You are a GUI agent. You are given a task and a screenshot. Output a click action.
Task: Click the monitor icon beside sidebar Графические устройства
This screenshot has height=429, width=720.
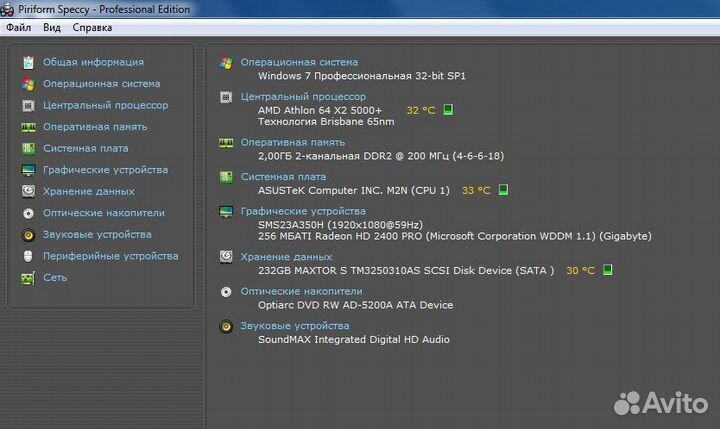click(x=28, y=170)
